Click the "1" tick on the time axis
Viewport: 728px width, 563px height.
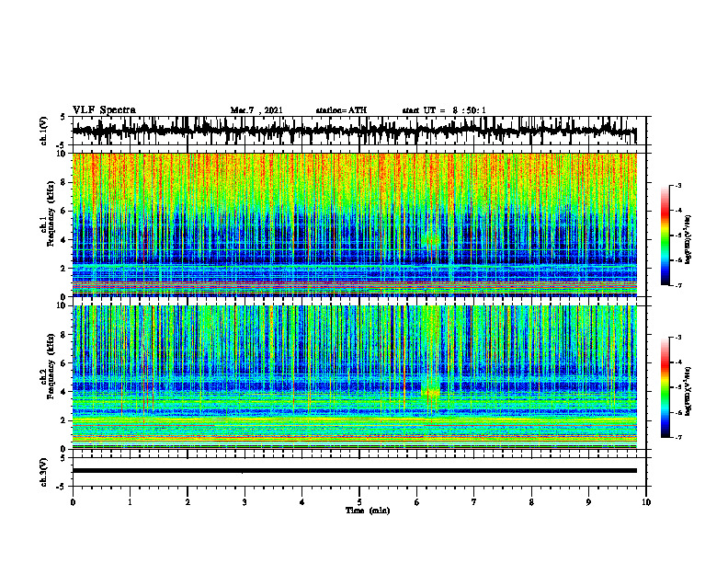coord(130,502)
